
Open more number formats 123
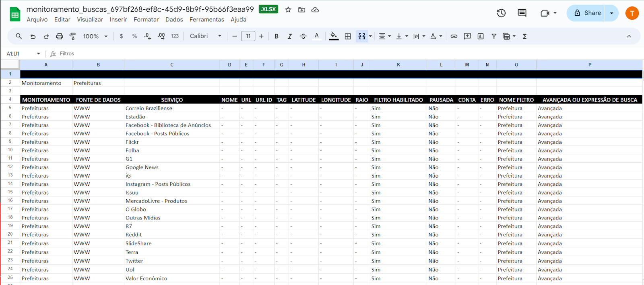(175, 36)
